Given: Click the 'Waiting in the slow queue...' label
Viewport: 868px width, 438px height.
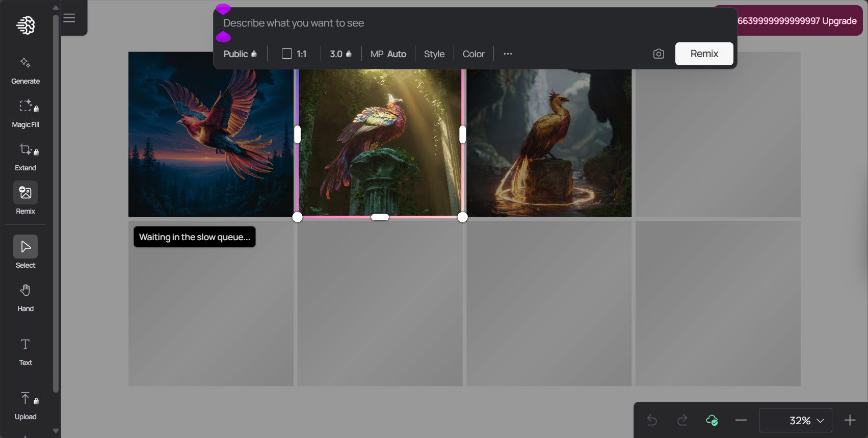Looking at the screenshot, I should pos(195,237).
